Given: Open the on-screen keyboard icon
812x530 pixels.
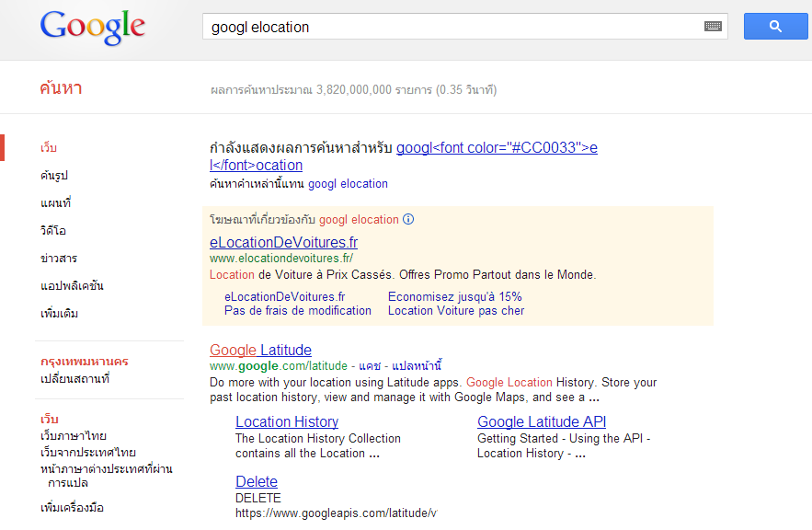Looking at the screenshot, I should (x=713, y=27).
